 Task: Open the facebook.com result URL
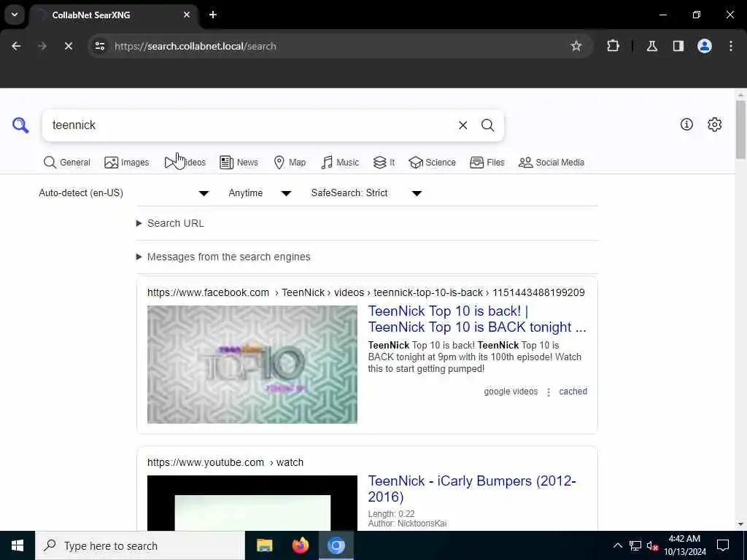[366, 292]
